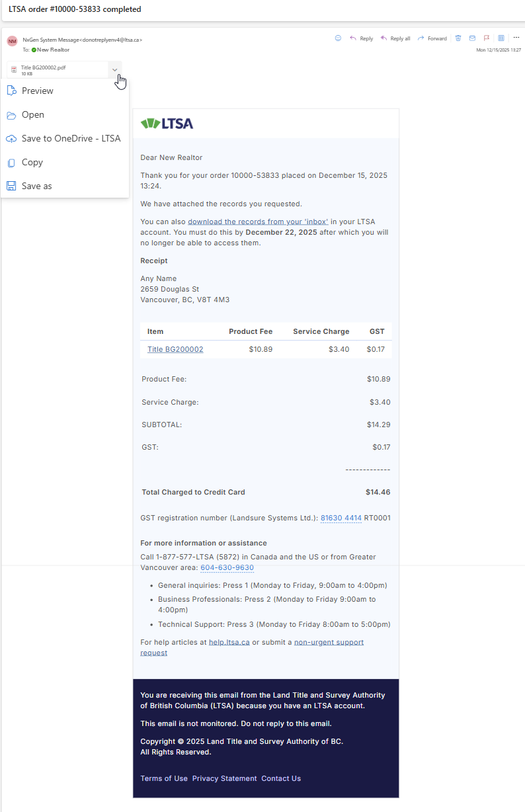Flag this message for follow-up
525x812 pixels.
point(486,38)
